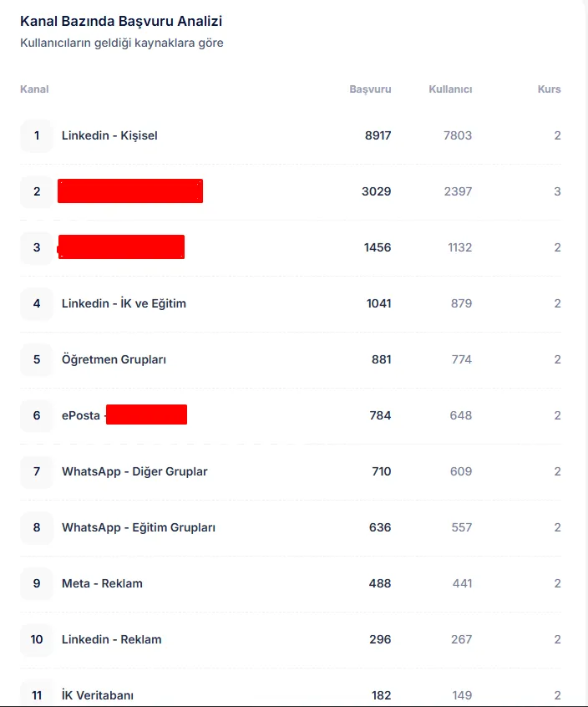The width and height of the screenshot is (588, 707).
Task: Open the Linkedin - Reklam channel
Action: point(111,639)
